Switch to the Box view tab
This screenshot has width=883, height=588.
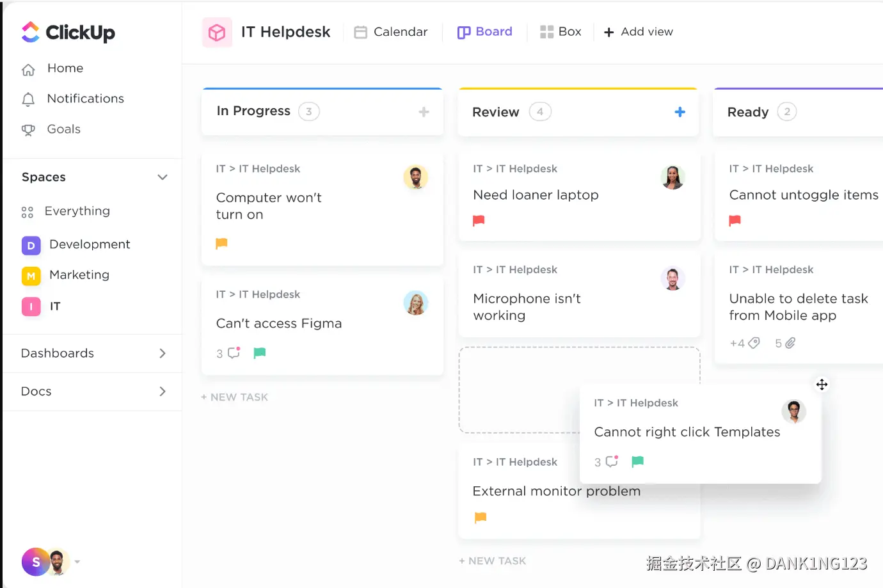[561, 31]
